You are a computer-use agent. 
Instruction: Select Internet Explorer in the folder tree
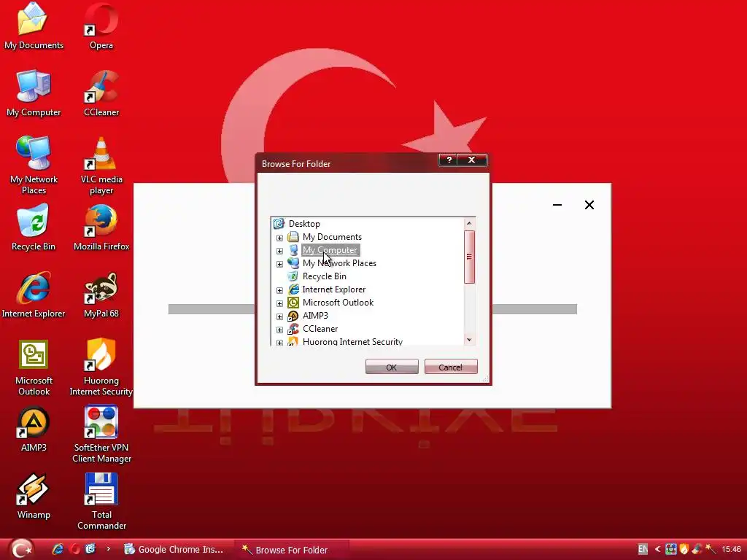(334, 289)
